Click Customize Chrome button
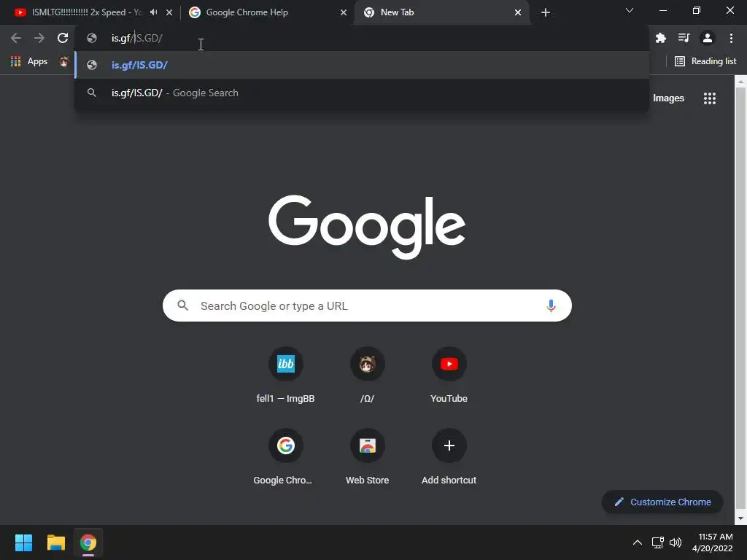 [x=662, y=502]
